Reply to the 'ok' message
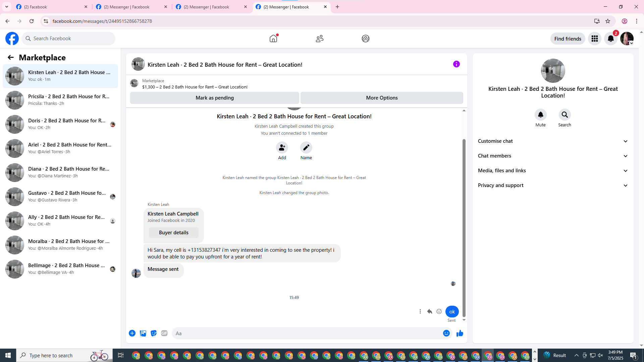 [x=429, y=311]
